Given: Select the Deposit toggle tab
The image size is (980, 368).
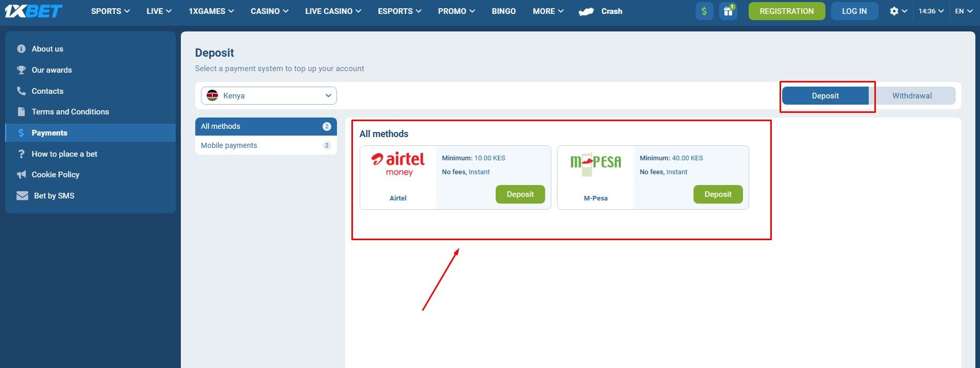Looking at the screenshot, I should [825, 96].
